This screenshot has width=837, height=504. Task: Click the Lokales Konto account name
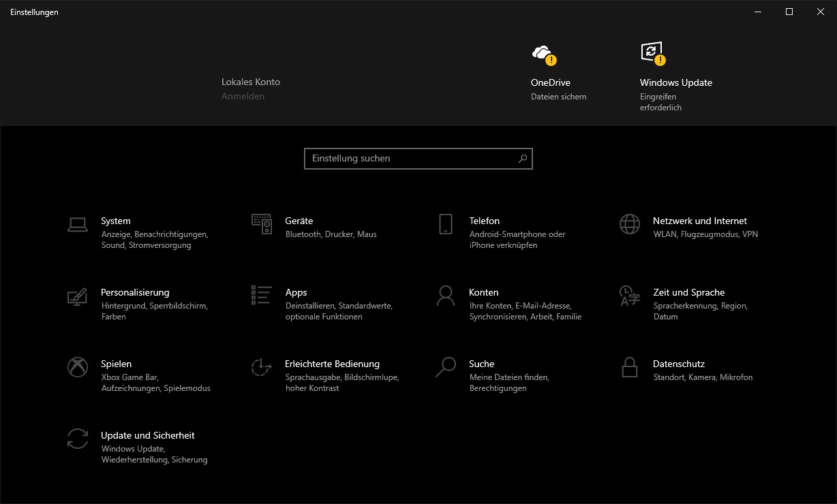[x=251, y=82]
